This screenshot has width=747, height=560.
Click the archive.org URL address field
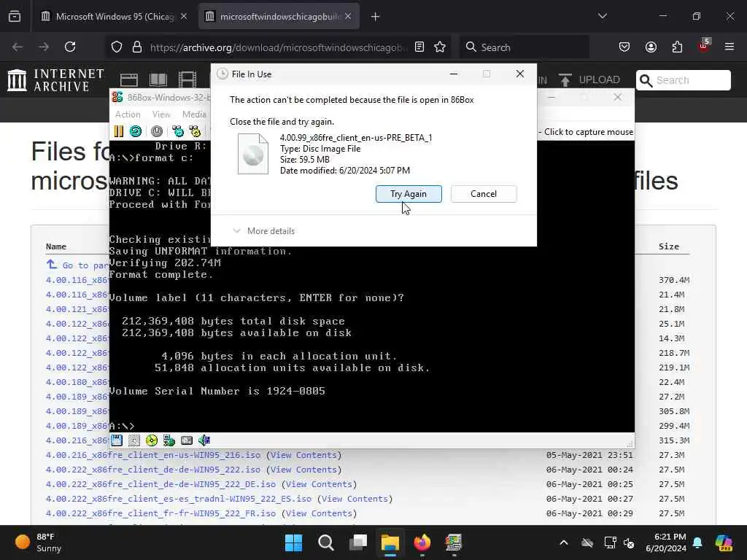coord(279,47)
